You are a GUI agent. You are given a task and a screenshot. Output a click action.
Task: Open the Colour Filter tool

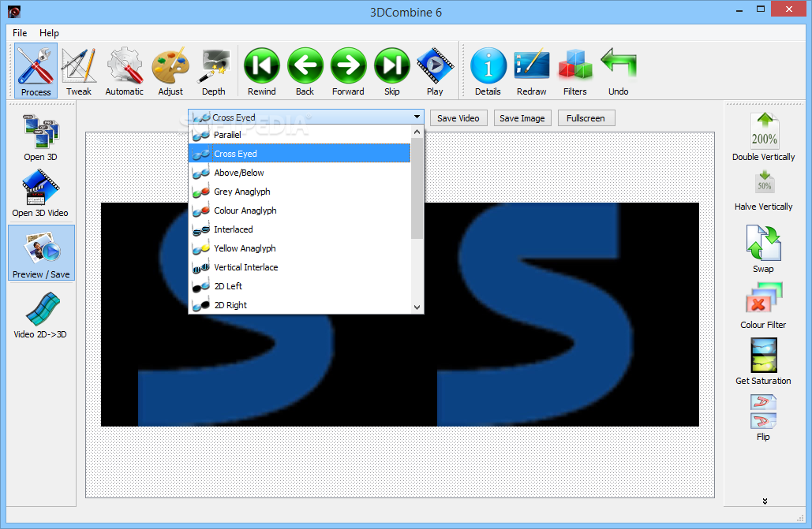coord(763,305)
